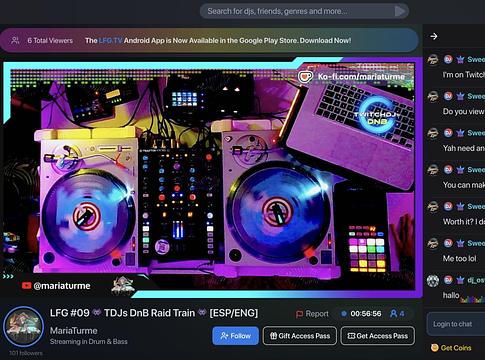This screenshot has width=485, height=360.
Task: Click the Gift Access Pass button
Action: 300,336
